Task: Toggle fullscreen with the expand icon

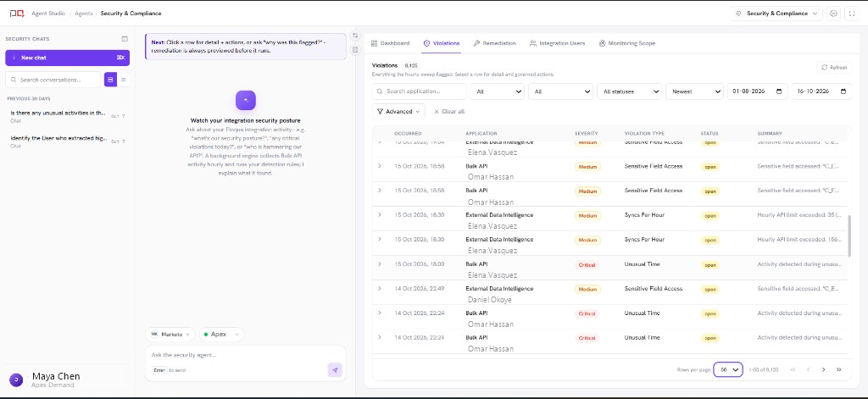Action: (x=852, y=14)
